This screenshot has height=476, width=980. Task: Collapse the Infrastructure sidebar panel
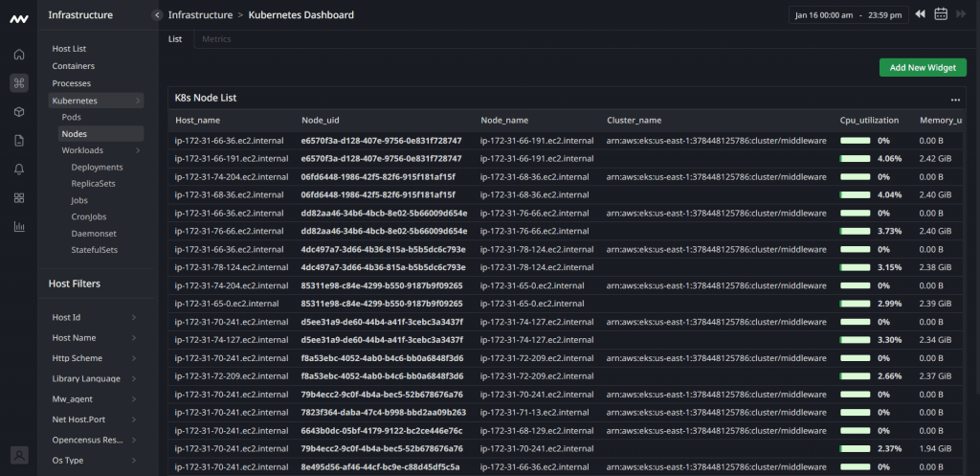157,14
